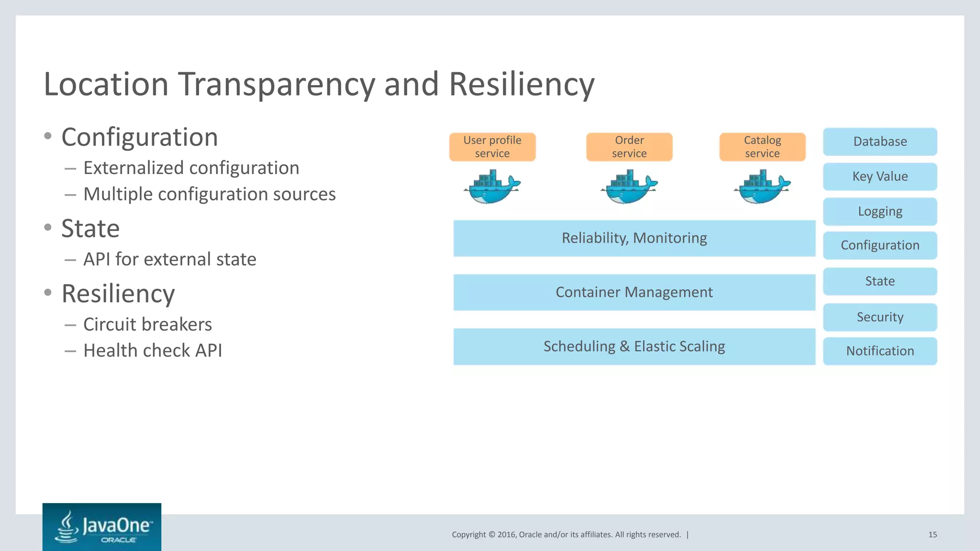
Task: Click the State block in right column
Action: click(880, 281)
